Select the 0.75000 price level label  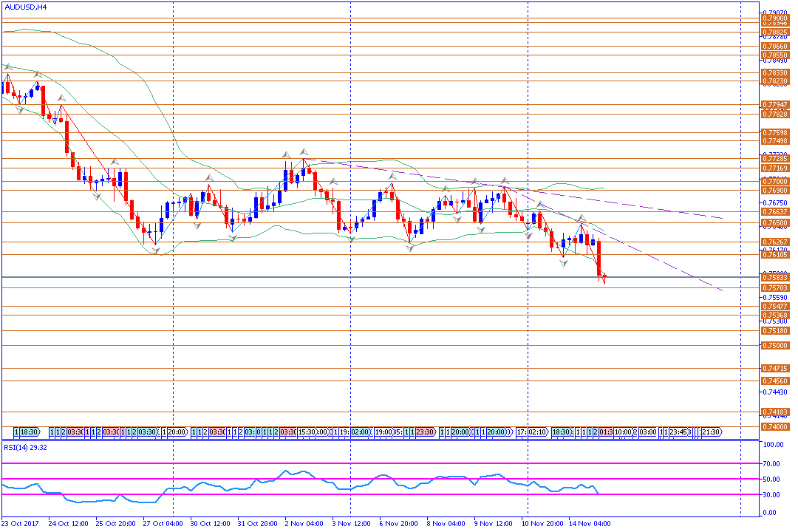coord(775,346)
